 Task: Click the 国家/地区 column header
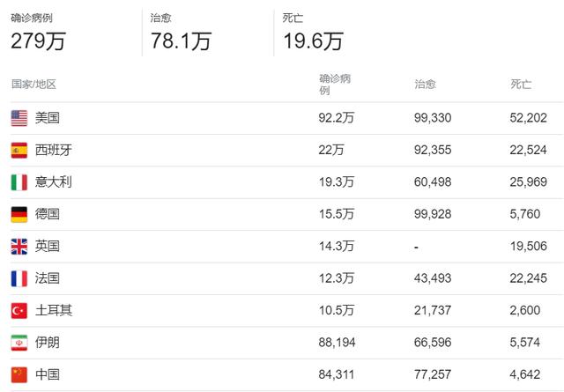(x=33, y=85)
